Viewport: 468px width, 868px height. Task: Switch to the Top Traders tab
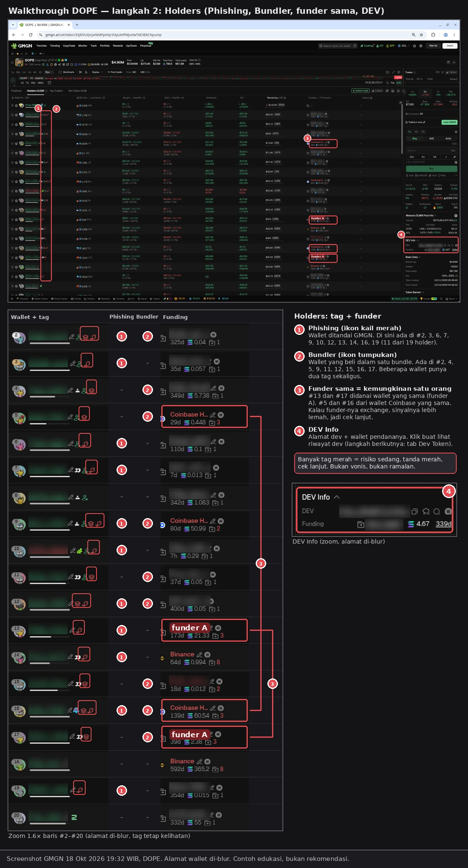(56, 91)
